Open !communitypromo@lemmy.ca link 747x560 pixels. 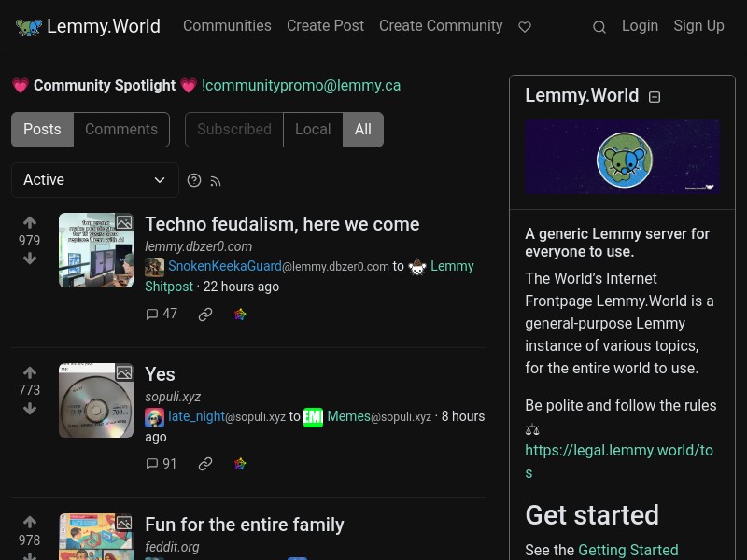(x=301, y=86)
